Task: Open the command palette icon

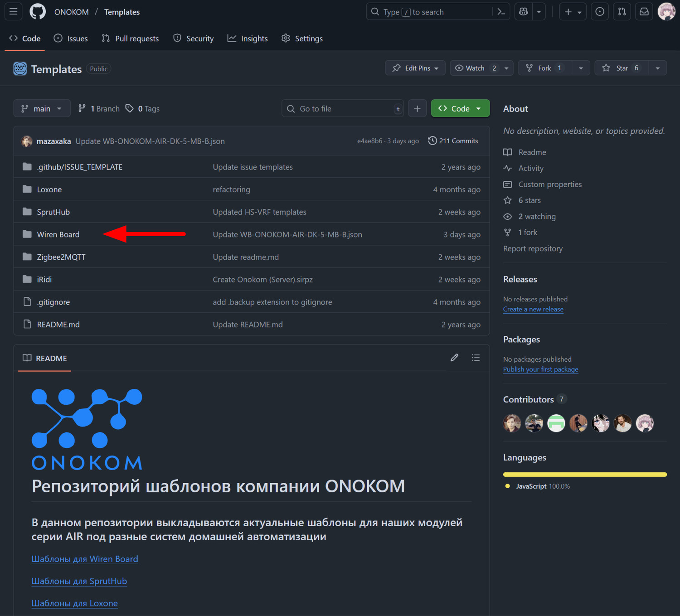Action: click(501, 12)
